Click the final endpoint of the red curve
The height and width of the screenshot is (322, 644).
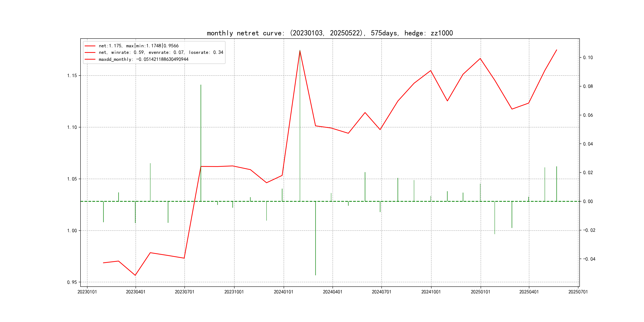[557, 50]
